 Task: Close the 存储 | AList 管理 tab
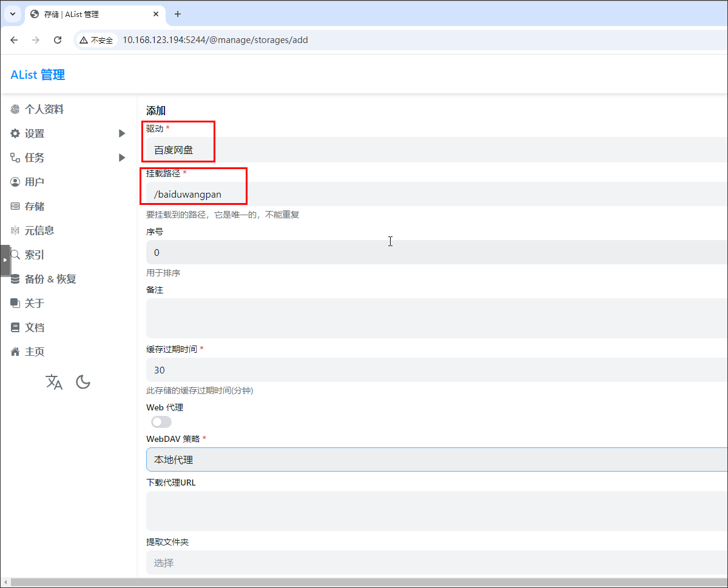tap(156, 14)
